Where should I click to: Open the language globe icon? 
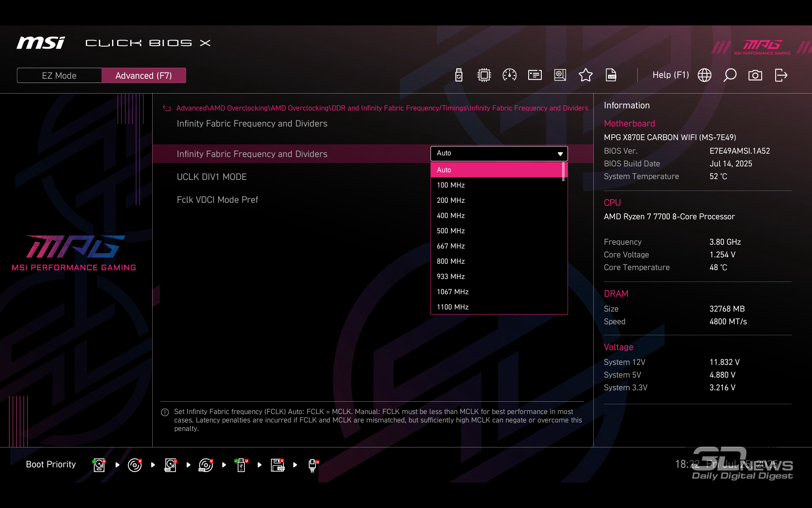click(705, 75)
